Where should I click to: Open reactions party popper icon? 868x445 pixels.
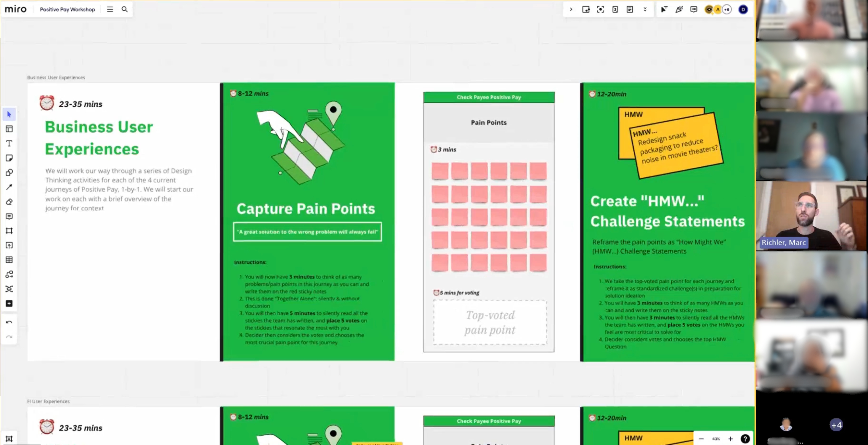click(x=679, y=9)
